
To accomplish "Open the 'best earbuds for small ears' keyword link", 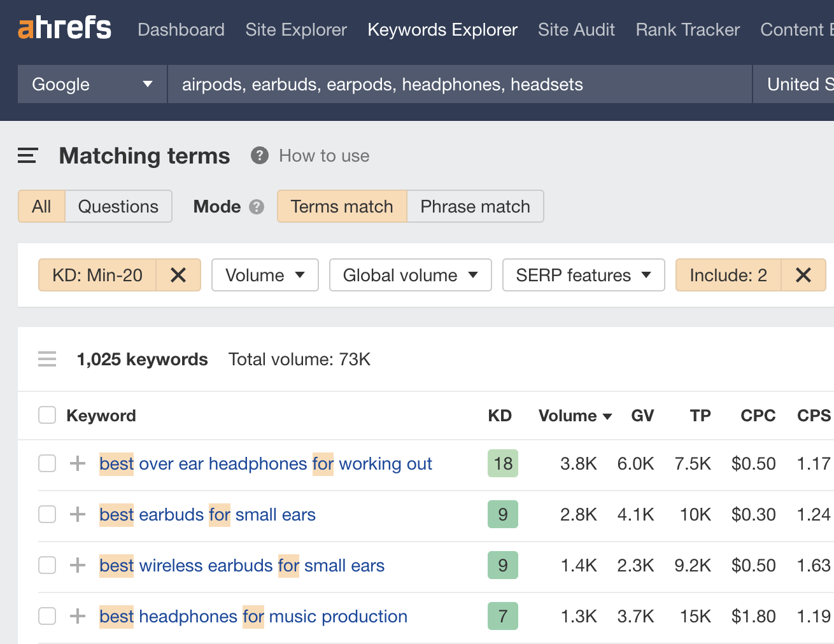I will pos(207,514).
